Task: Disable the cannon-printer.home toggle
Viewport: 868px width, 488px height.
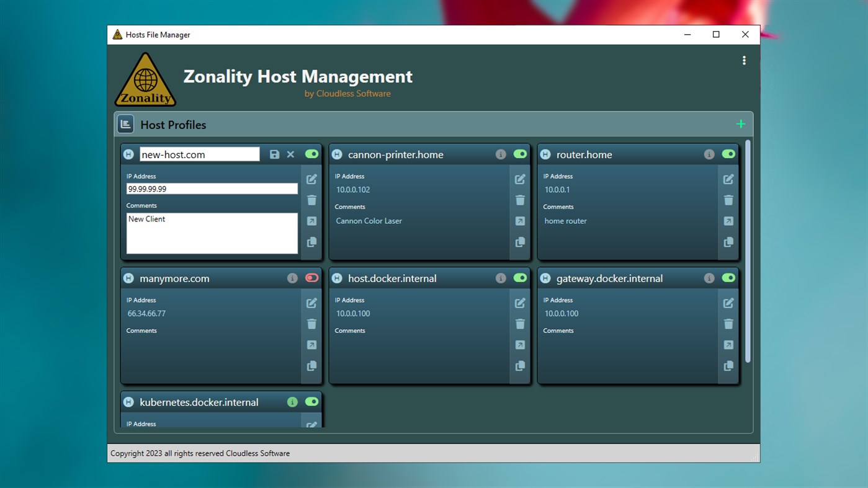Action: (520, 154)
